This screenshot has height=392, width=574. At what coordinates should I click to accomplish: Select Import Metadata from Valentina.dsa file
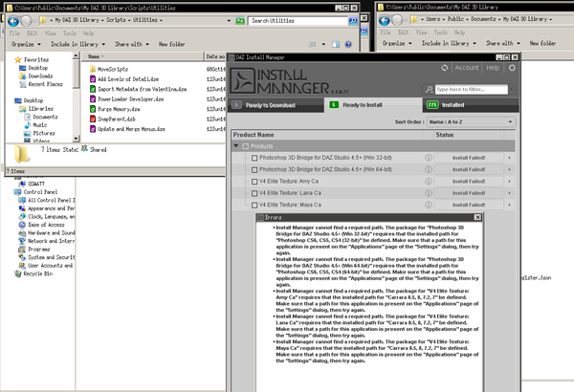pos(142,89)
